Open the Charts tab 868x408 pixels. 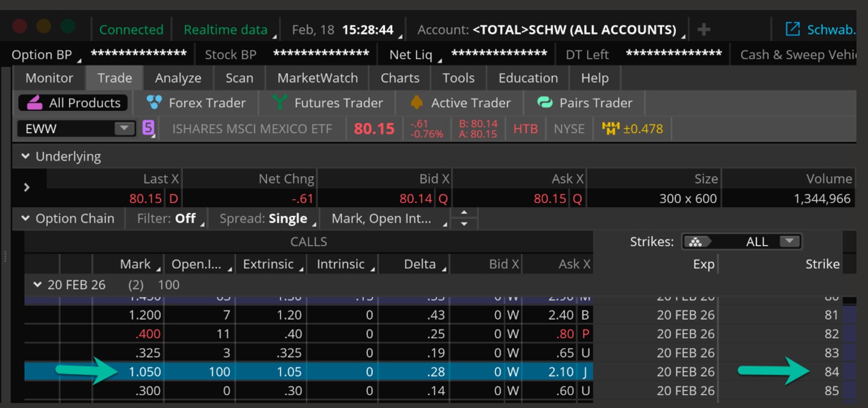400,78
